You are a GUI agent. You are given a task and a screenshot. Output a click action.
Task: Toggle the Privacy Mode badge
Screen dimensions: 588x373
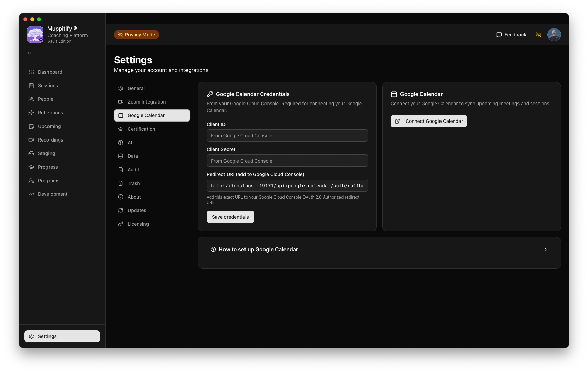coord(136,35)
